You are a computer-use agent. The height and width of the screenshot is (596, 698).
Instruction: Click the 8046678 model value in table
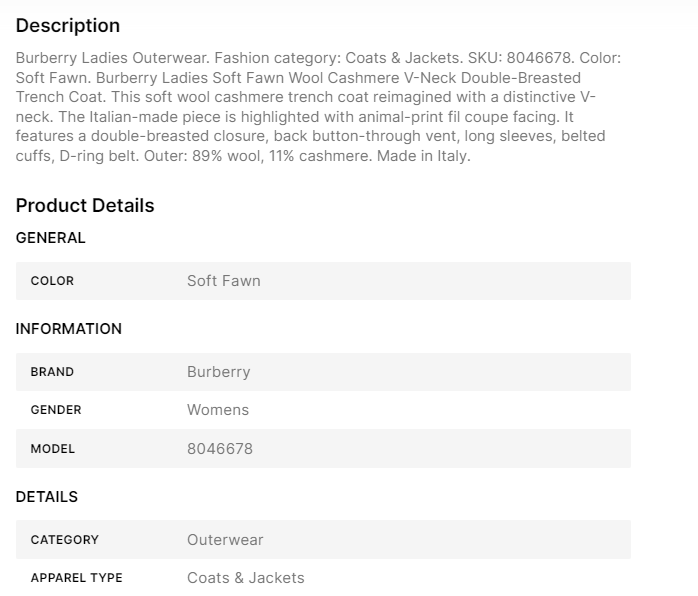pos(220,449)
